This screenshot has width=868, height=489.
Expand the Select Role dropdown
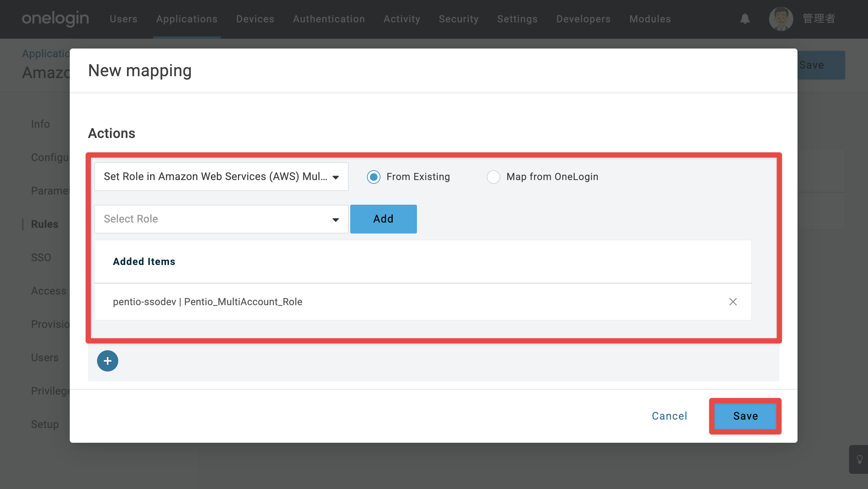(x=221, y=219)
